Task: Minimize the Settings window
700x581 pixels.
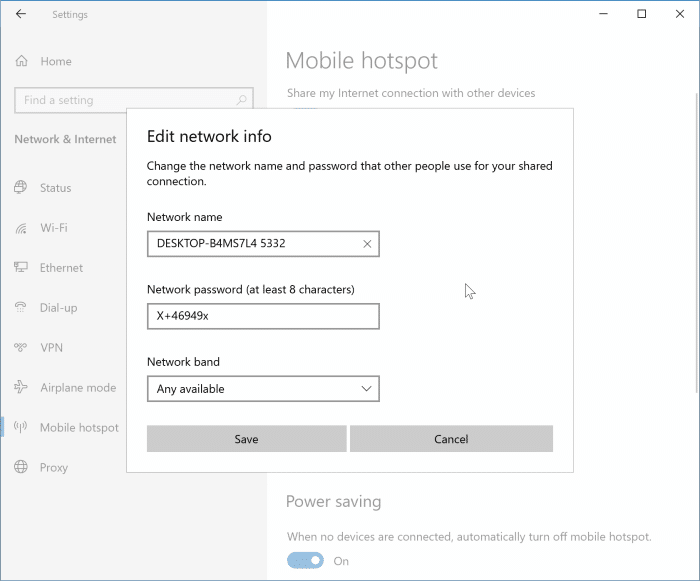Action: pos(603,14)
